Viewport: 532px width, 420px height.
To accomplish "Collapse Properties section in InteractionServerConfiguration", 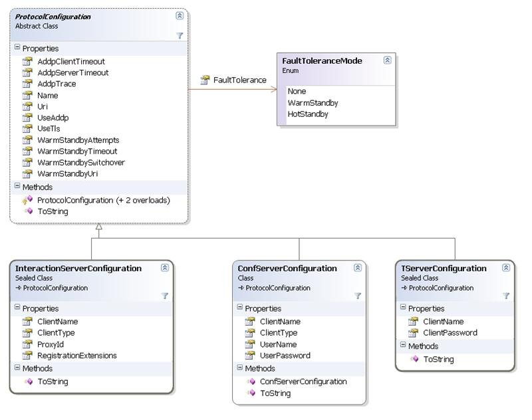I will [17, 307].
